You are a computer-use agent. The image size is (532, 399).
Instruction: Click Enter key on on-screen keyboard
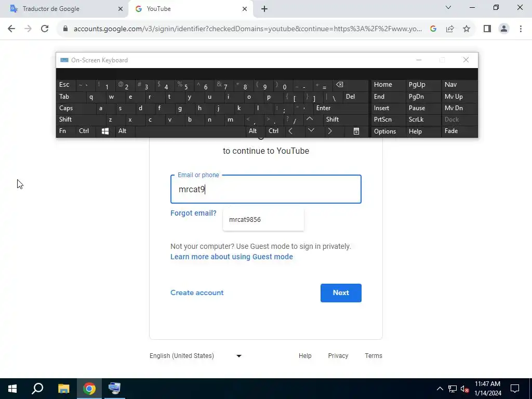click(341, 108)
